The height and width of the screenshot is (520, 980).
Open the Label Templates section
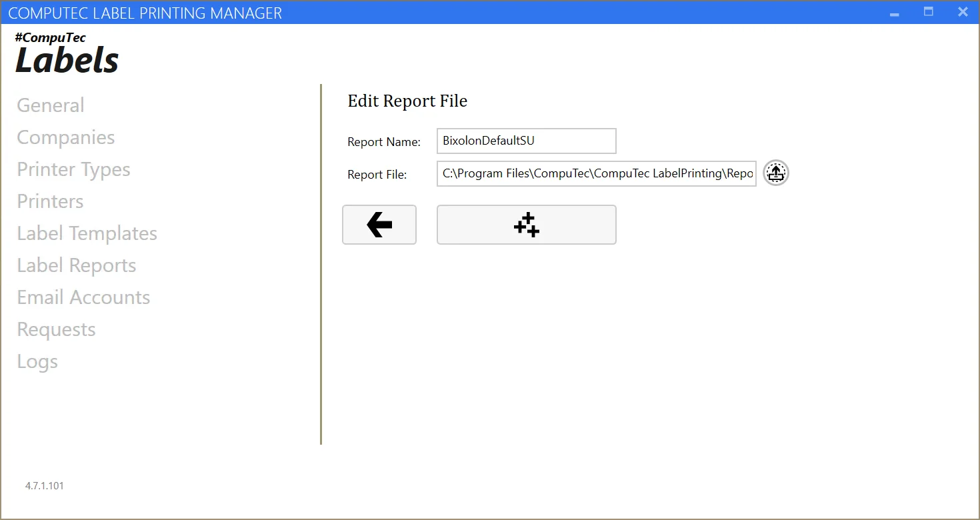click(87, 233)
